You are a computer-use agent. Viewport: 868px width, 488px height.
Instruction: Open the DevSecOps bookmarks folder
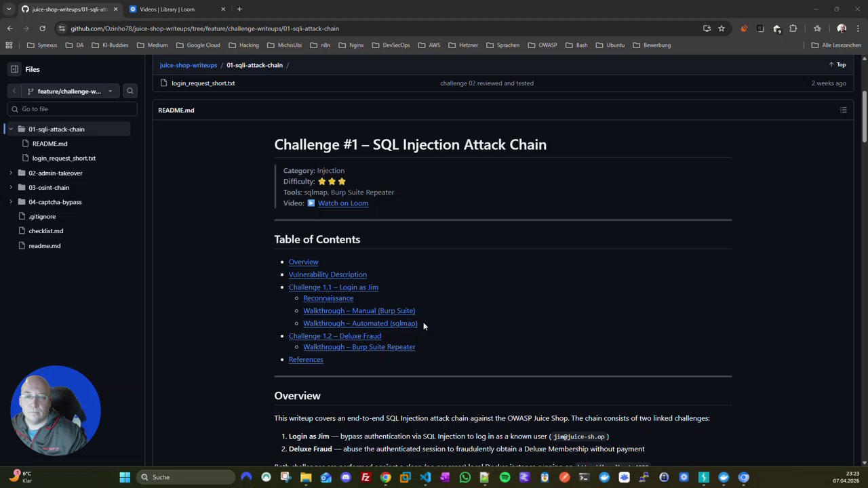tap(391, 45)
